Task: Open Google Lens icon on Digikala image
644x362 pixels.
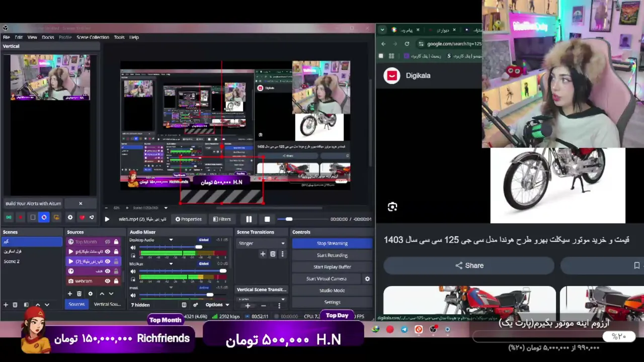Action: (x=392, y=207)
